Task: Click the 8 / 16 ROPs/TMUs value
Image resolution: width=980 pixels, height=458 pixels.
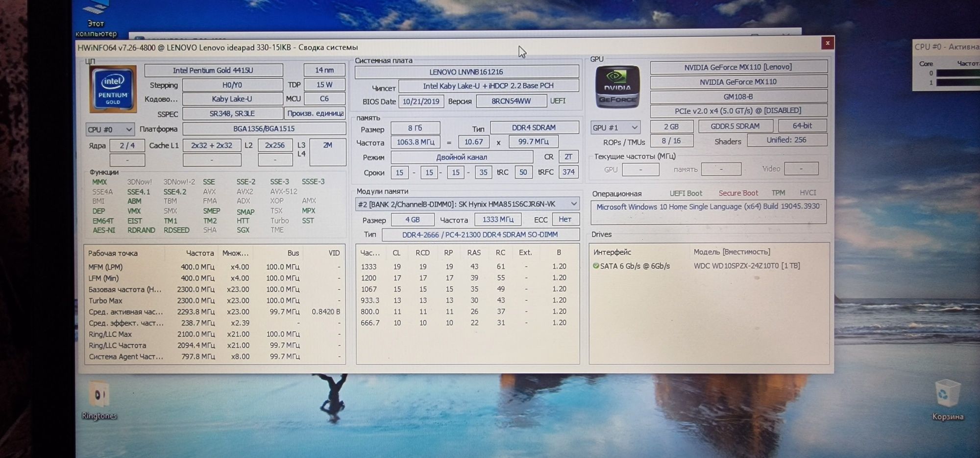Action: click(x=671, y=141)
